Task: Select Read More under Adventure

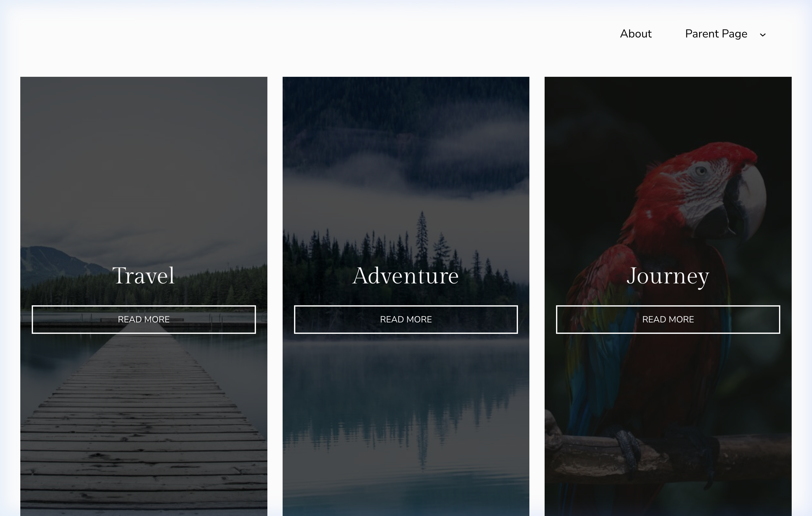Action: pyautogui.click(x=406, y=319)
